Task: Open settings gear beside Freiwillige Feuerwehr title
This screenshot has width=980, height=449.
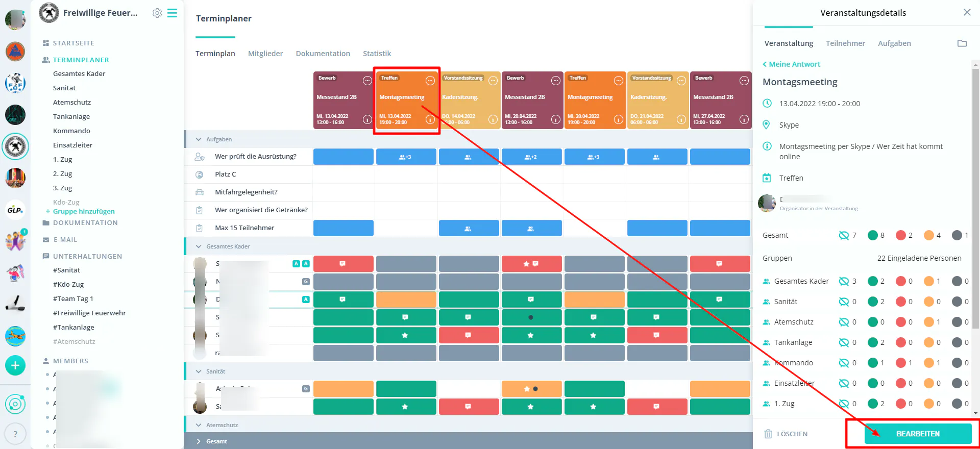Action: (157, 13)
